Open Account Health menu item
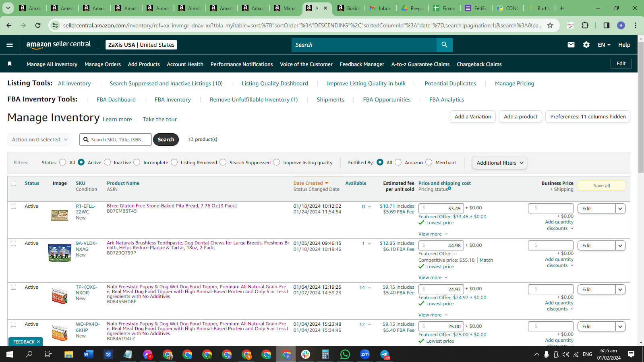Image resolution: width=644 pixels, height=362 pixels. [x=185, y=64]
